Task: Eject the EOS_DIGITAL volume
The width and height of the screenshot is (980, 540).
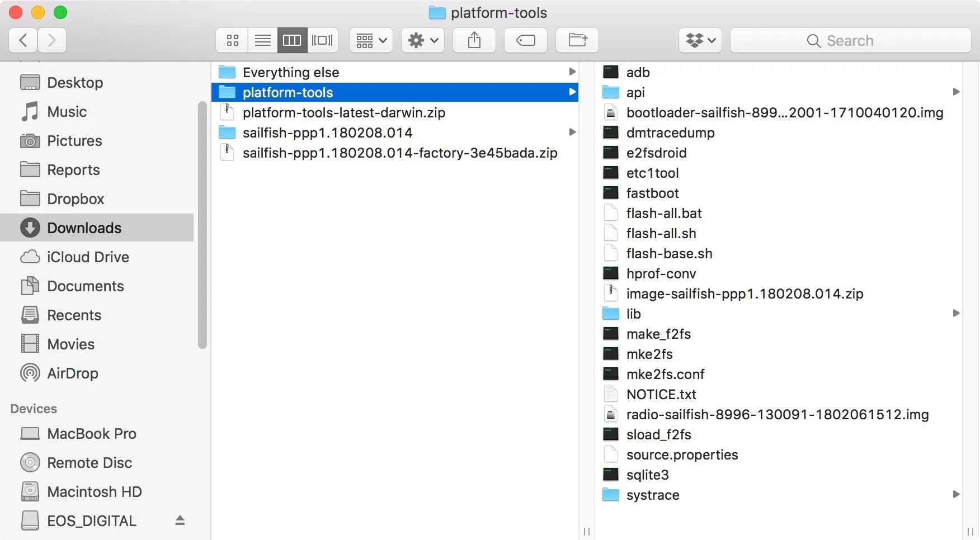Action: [180, 520]
